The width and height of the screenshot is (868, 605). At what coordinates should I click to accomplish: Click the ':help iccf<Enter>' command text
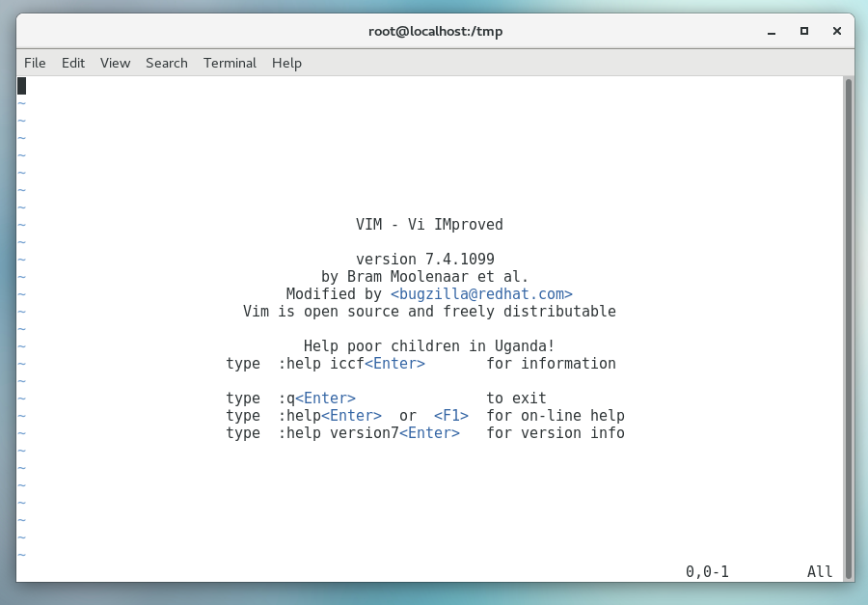click(351, 364)
